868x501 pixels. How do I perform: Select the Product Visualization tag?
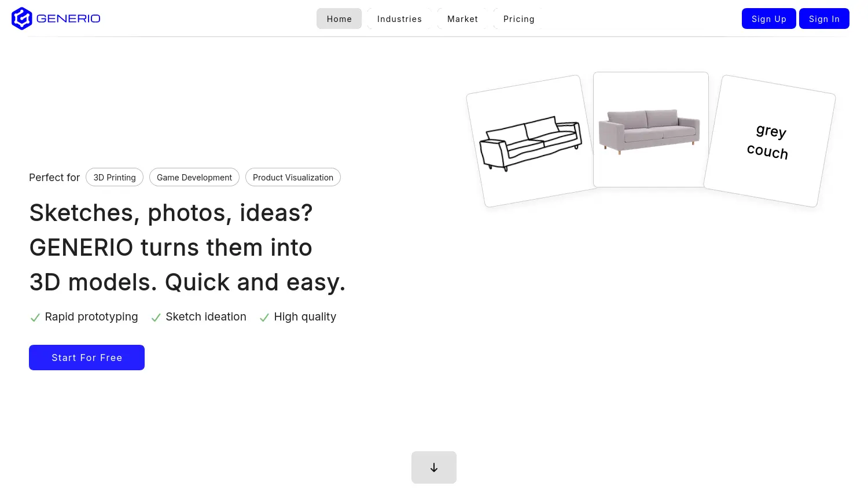point(293,177)
